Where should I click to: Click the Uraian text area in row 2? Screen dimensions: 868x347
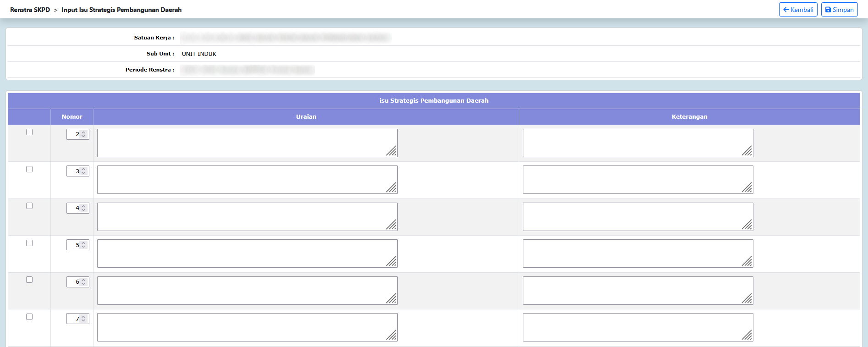point(247,143)
